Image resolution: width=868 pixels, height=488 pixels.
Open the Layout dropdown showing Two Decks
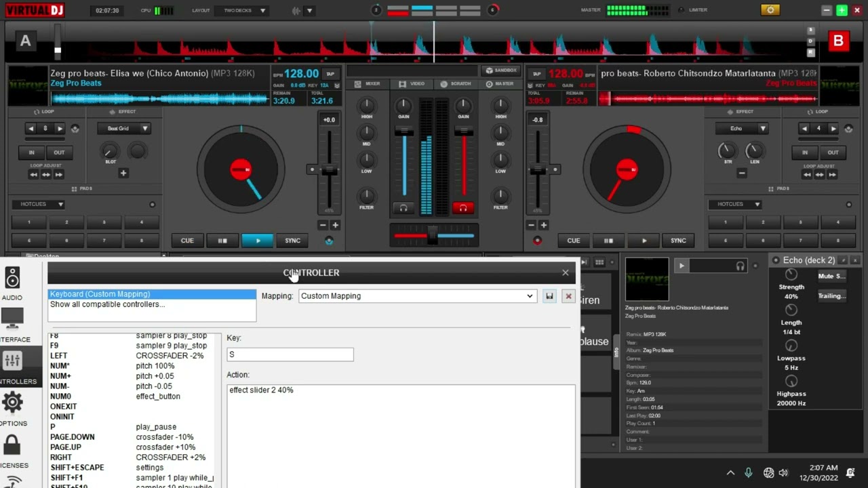tap(242, 11)
